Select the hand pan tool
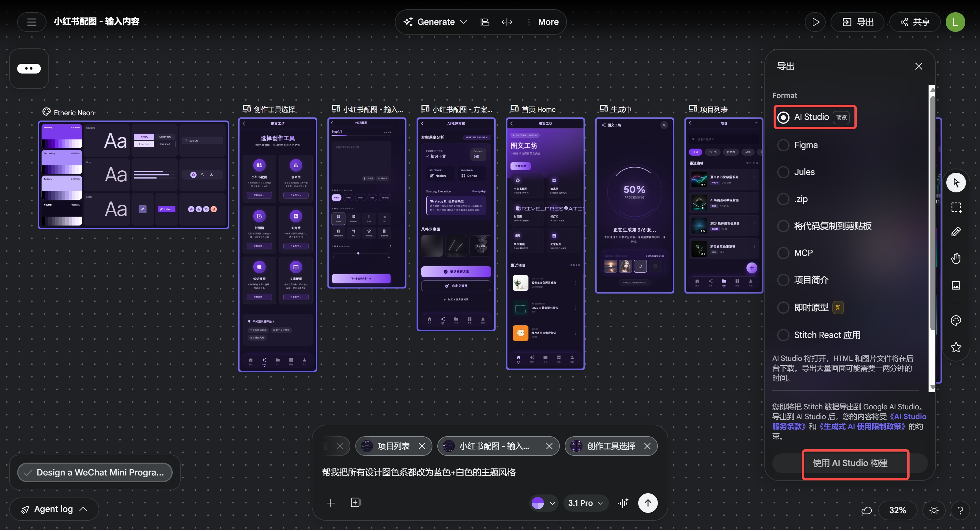 coord(956,259)
